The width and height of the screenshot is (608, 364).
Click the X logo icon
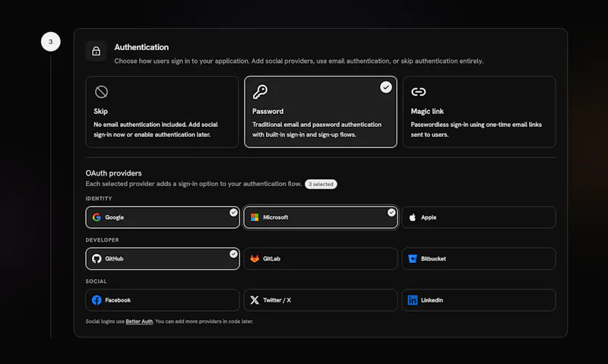tap(255, 300)
